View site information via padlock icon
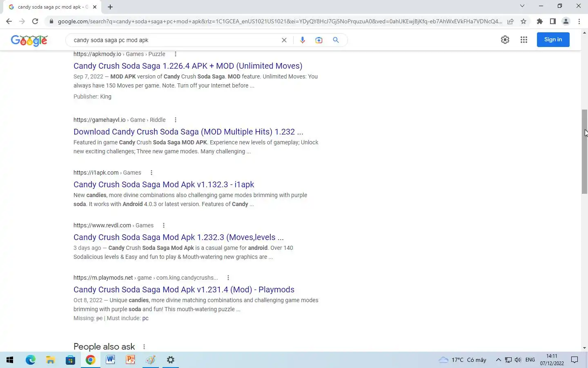588x368 pixels. pos(51,21)
